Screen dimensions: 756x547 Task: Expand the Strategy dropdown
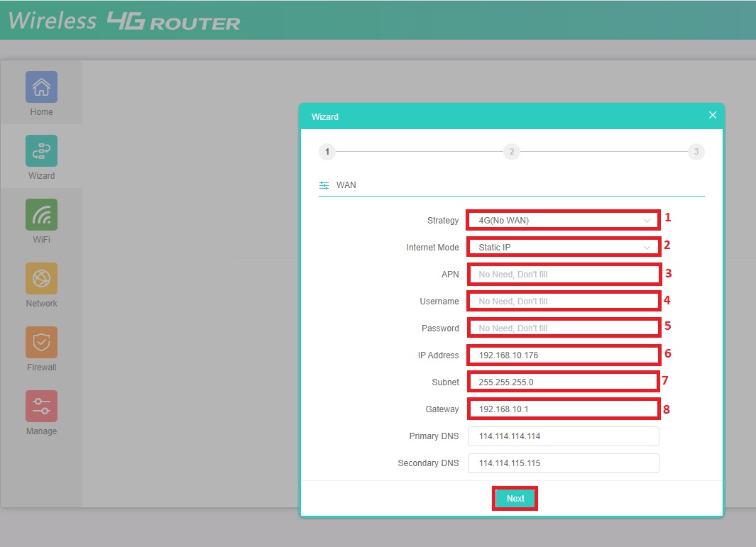(564, 221)
